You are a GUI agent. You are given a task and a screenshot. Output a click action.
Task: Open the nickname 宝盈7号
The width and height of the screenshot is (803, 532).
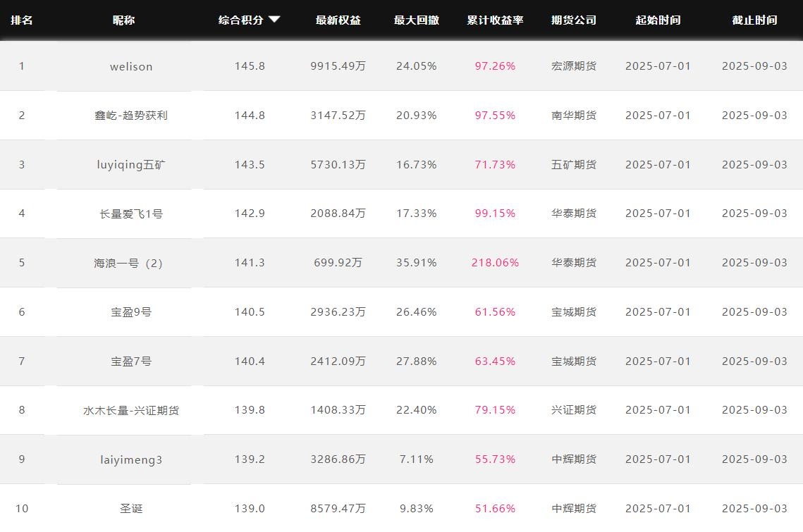(x=131, y=361)
